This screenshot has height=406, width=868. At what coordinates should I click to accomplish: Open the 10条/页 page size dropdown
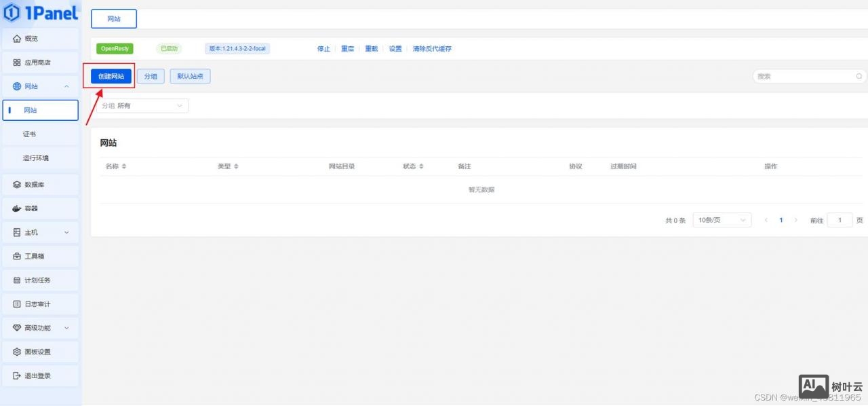tap(722, 220)
